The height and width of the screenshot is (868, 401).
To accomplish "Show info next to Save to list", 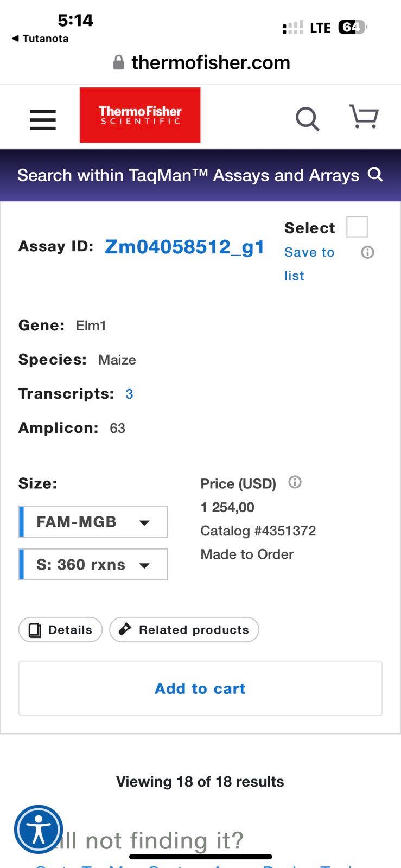I will 367,252.
